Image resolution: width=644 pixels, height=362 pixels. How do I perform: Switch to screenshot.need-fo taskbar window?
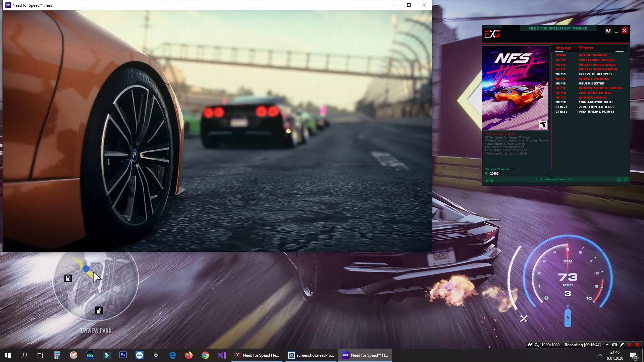click(312, 355)
